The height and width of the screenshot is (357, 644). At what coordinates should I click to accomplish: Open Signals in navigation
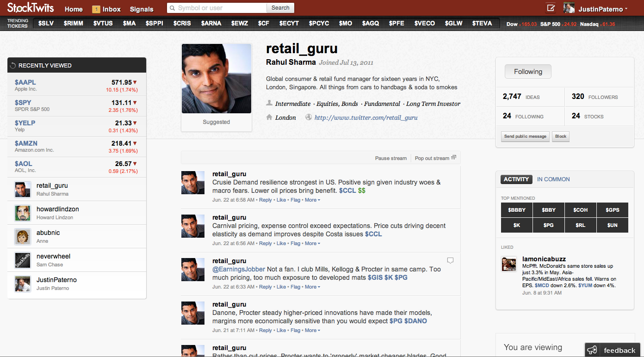[x=142, y=9]
